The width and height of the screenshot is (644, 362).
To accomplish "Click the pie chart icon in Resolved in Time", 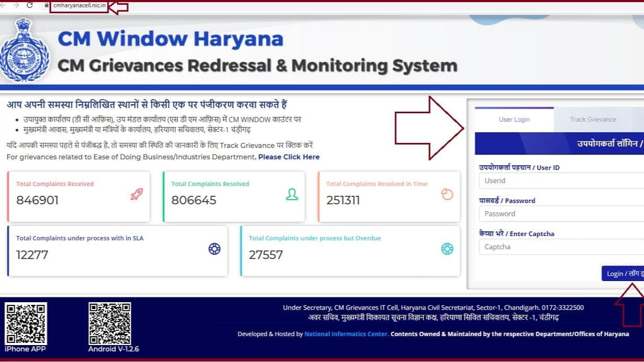I will point(447,195).
